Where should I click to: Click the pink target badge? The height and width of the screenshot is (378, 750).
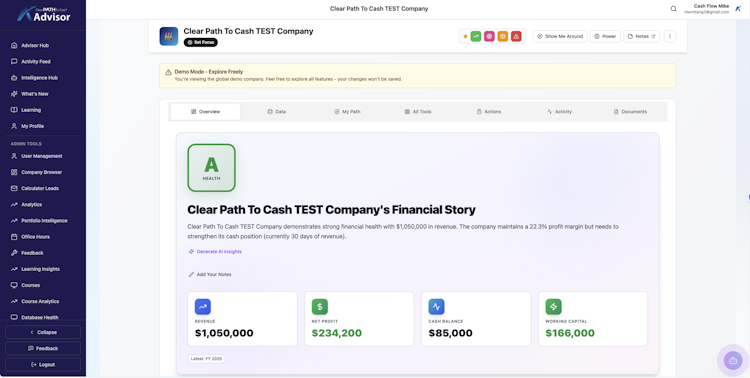(x=489, y=36)
